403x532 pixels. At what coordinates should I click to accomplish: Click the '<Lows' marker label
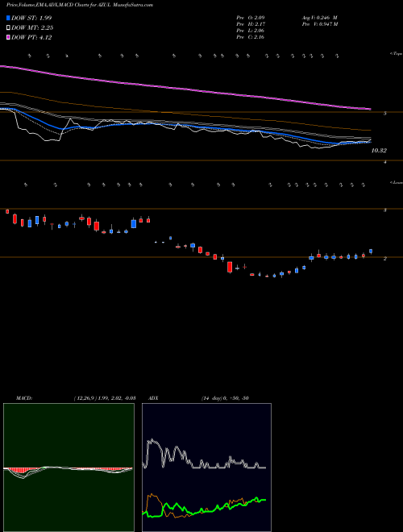pos(396,182)
